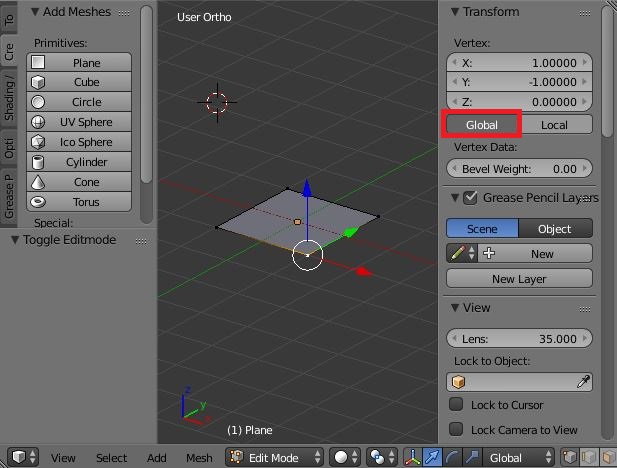Click the New Layer button

coord(519,278)
